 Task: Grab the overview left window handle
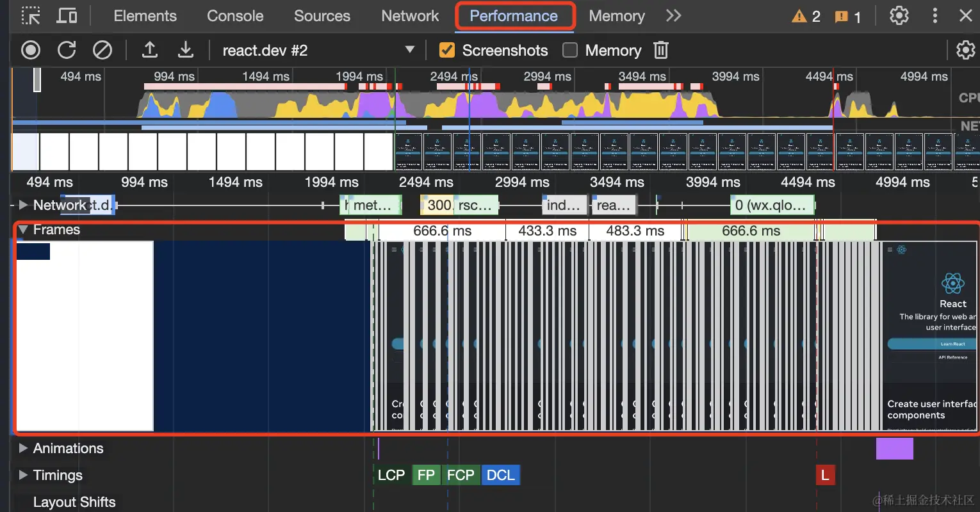point(37,79)
